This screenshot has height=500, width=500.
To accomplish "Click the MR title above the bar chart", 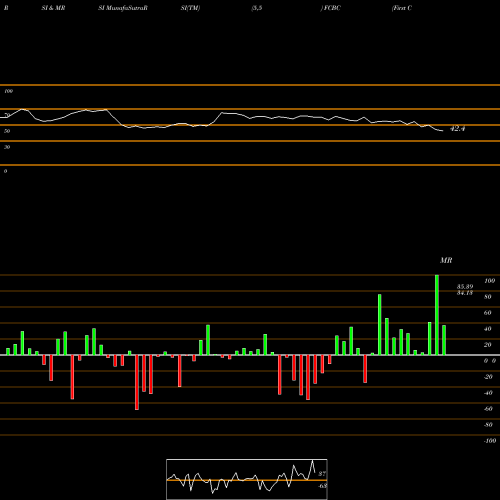I will 446,260.
